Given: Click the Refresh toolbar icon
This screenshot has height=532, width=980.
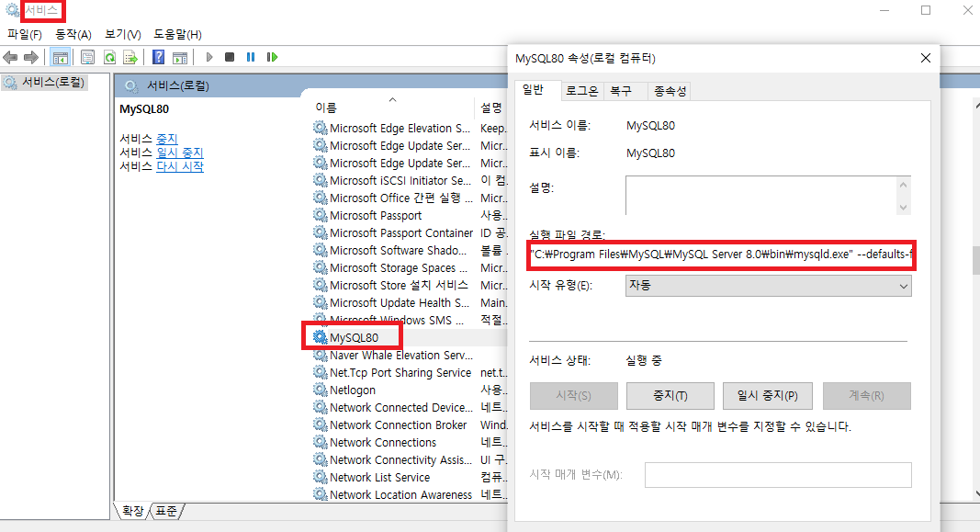Looking at the screenshot, I should tap(109, 58).
